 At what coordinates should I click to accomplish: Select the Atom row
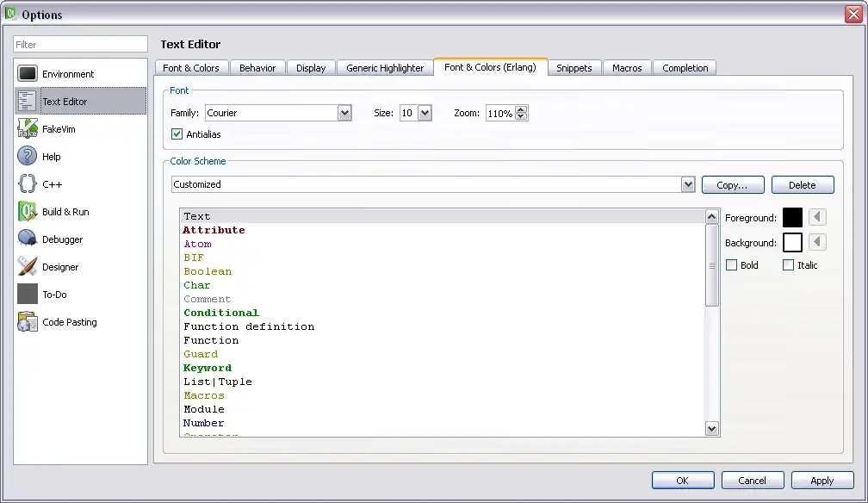point(443,244)
